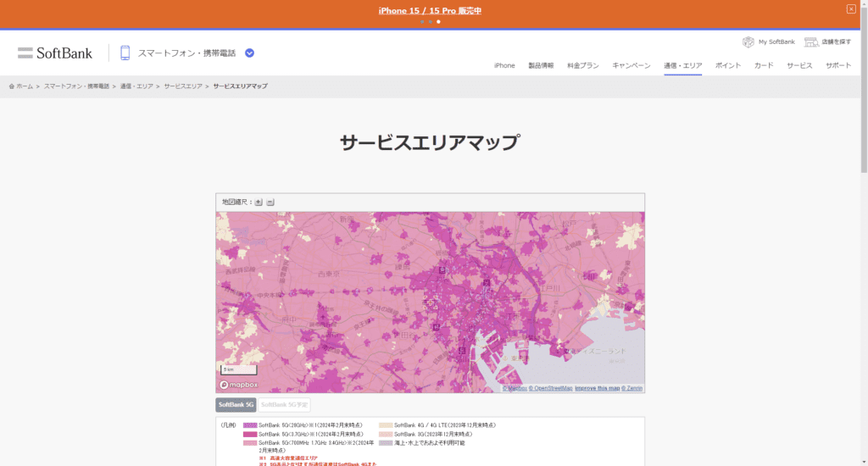Click the ※1 高速大容量通信エリア red note
The image size is (868, 466).
[288, 458]
